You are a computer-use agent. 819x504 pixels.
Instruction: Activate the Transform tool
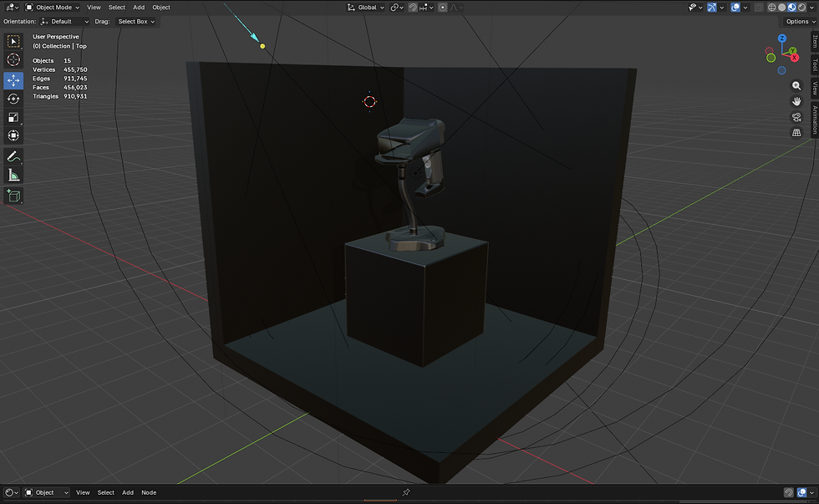pos(13,135)
